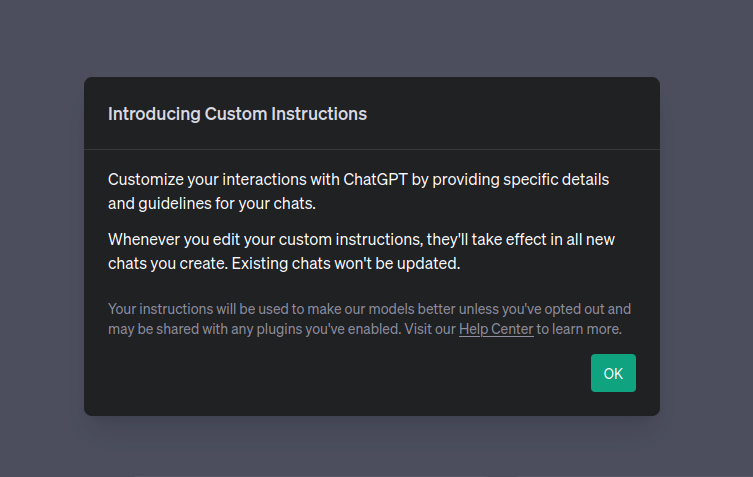Screen dimensions: 753x477
Task: Select the 'Introducing Custom Instructions' heading
Action: coord(237,114)
